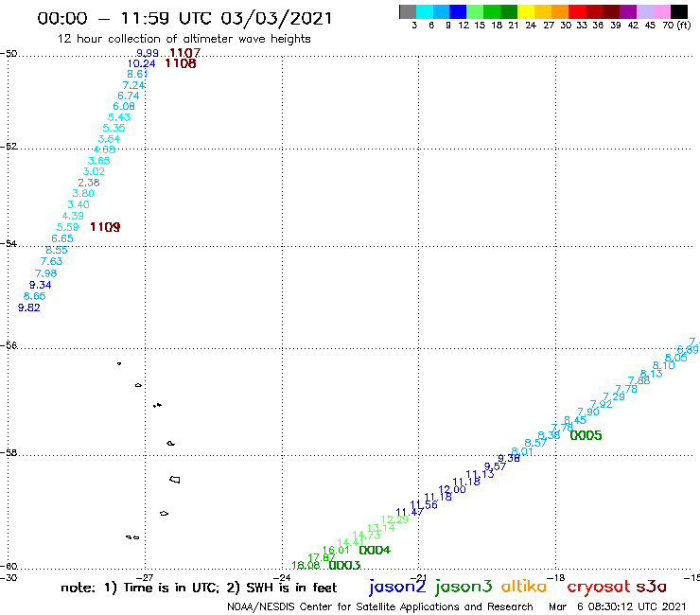This screenshot has height=615, width=700.
Task: Click the 'jason3' satellite legend label
Action: pyautogui.click(x=464, y=587)
